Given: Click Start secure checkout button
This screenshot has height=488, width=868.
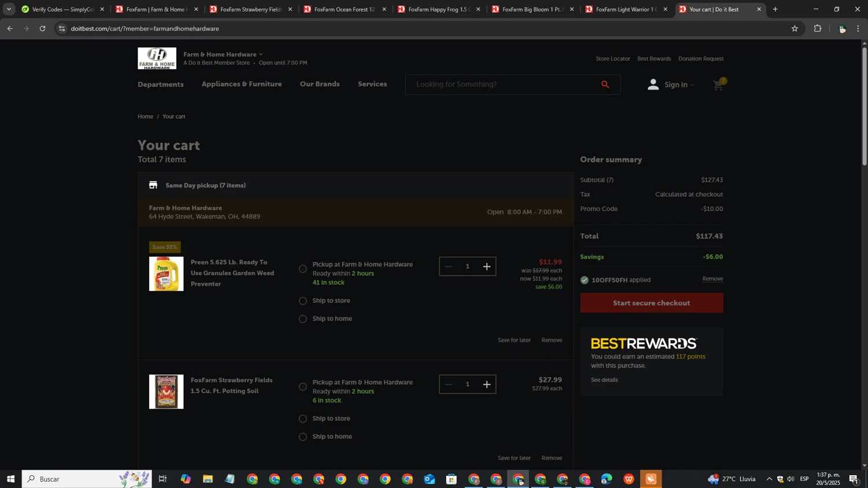Looking at the screenshot, I should (x=652, y=303).
